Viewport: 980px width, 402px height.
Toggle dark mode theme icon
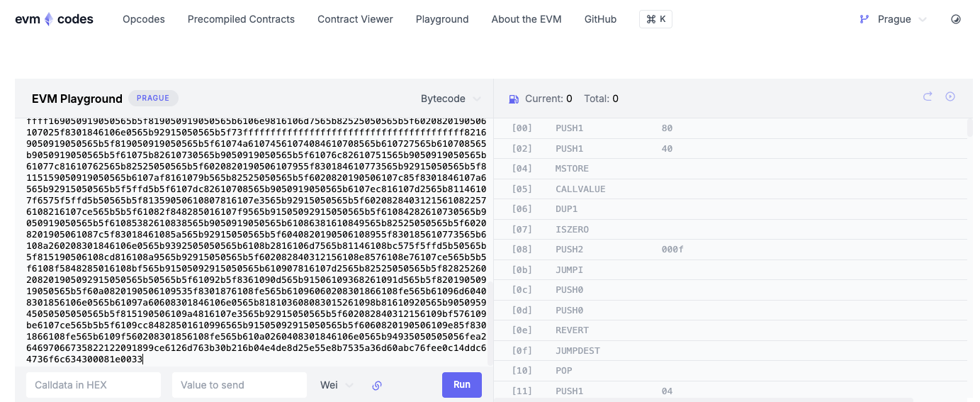955,19
